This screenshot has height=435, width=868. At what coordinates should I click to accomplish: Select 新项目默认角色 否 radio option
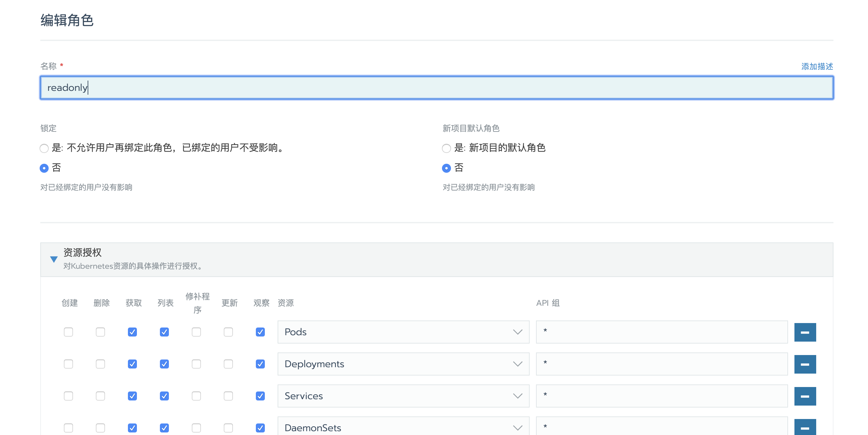446,168
